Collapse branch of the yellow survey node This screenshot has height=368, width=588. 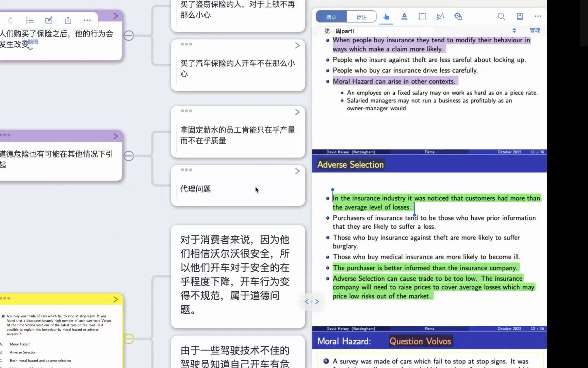click(129, 339)
